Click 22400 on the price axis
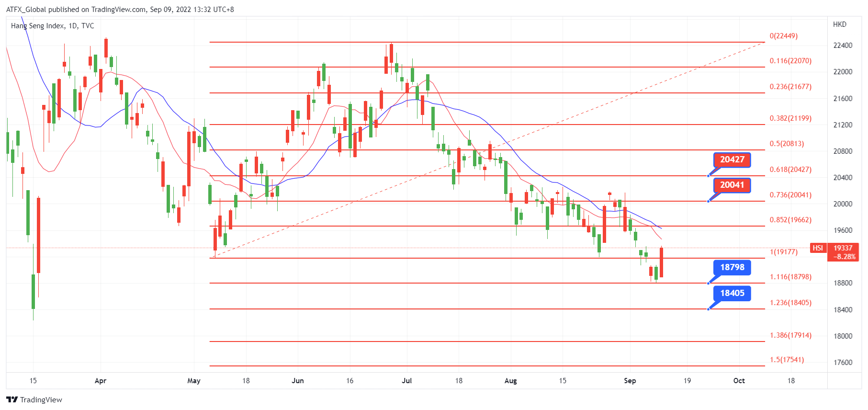This screenshot has width=868, height=410. click(x=843, y=46)
